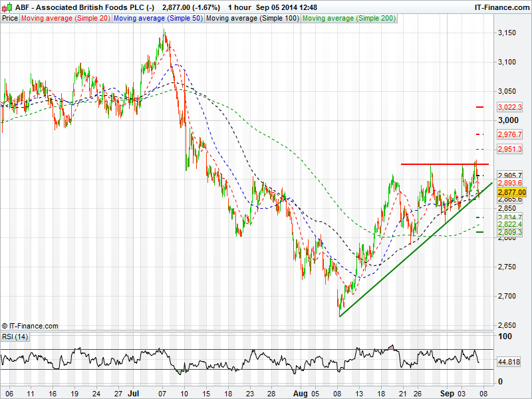Screen dimensions: 532x399
Task: Click Moving average (Simple 50) legend label
Action: pos(158,18)
